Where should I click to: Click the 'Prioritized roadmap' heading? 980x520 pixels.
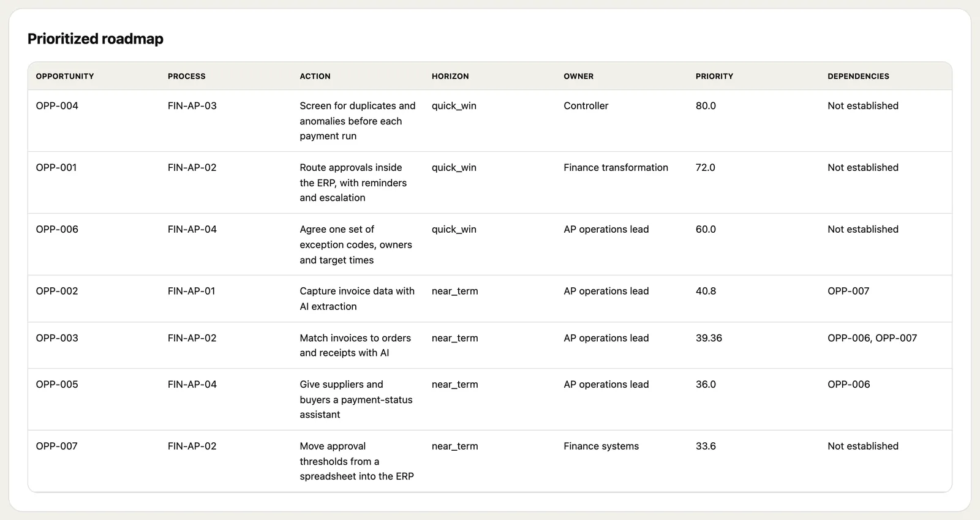pyautogui.click(x=96, y=39)
